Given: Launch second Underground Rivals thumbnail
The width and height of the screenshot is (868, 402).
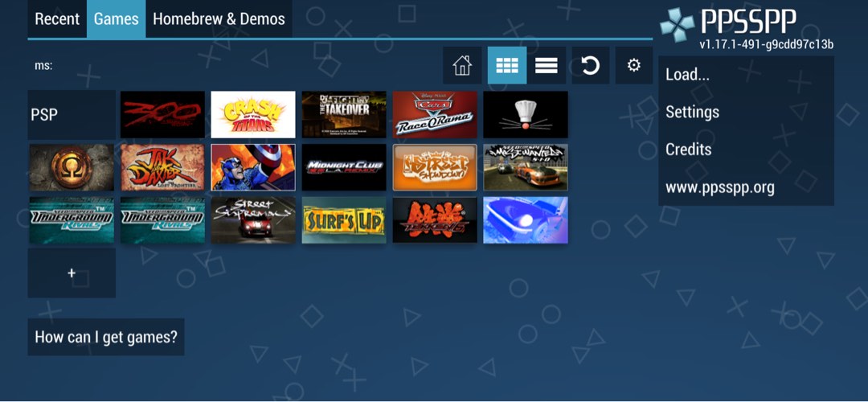Looking at the screenshot, I should pos(162,219).
